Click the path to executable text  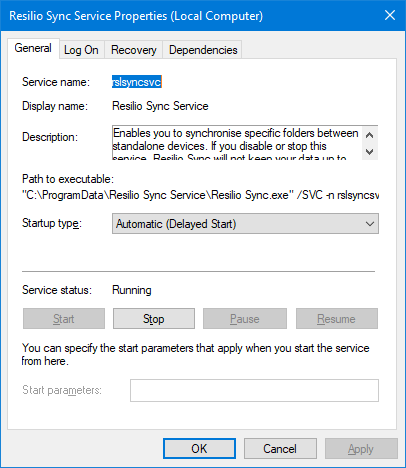pyautogui.click(x=200, y=195)
